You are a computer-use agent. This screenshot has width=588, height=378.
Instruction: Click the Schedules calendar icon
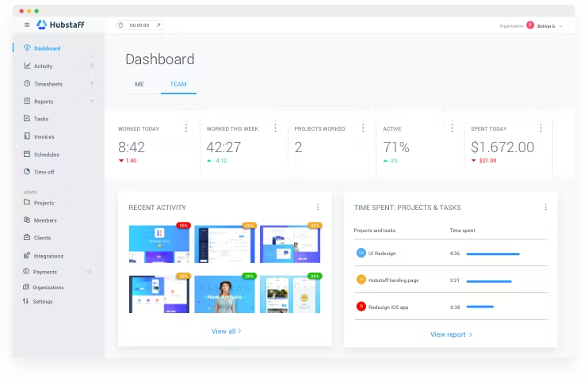point(27,154)
